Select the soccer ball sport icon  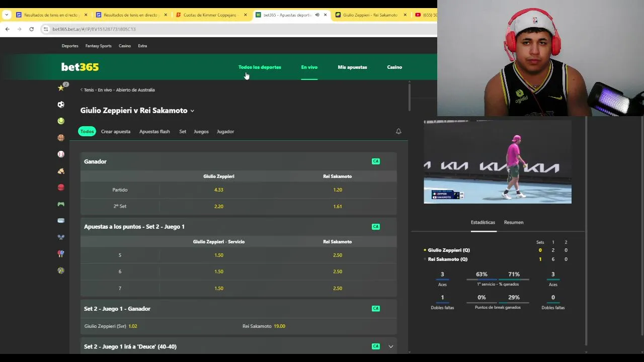pyautogui.click(x=61, y=105)
